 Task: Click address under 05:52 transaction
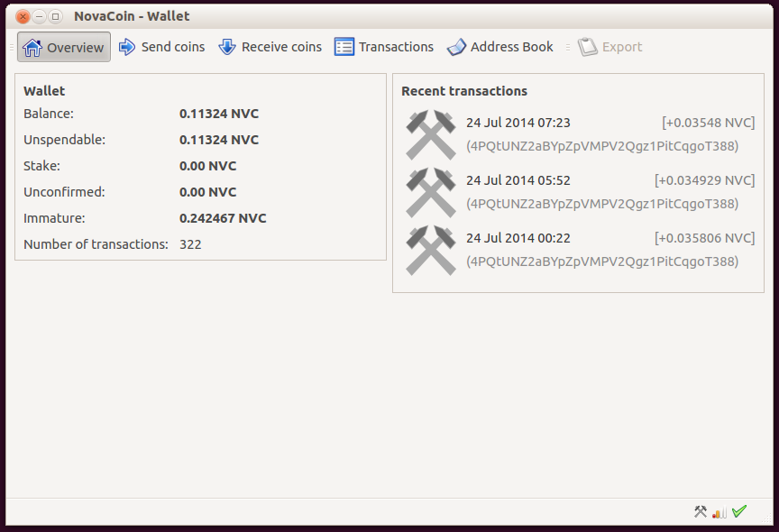(x=602, y=204)
